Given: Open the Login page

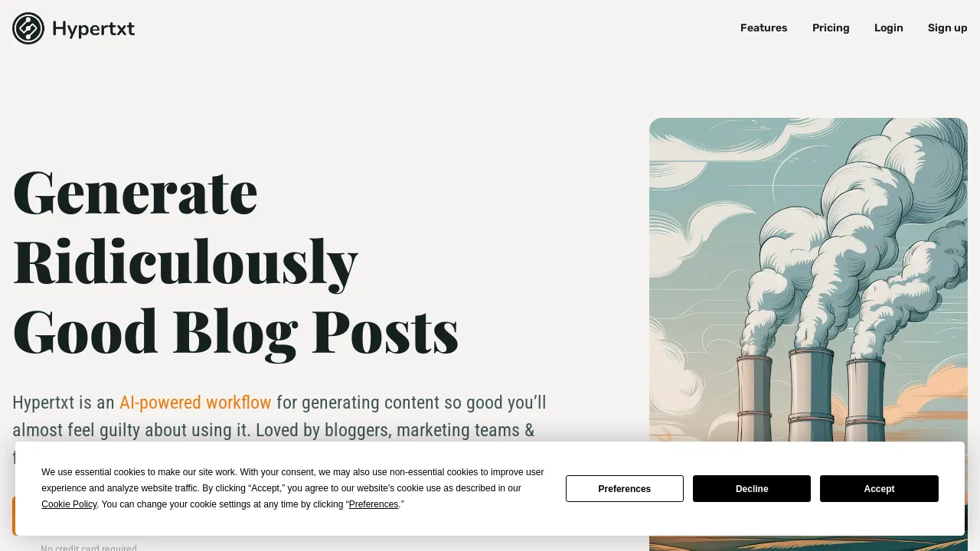Looking at the screenshot, I should pos(888,28).
